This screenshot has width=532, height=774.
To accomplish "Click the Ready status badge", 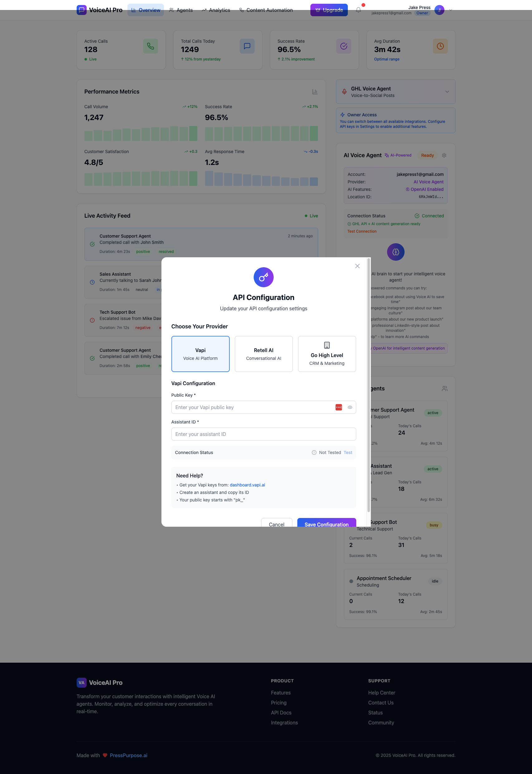I will (x=427, y=155).
